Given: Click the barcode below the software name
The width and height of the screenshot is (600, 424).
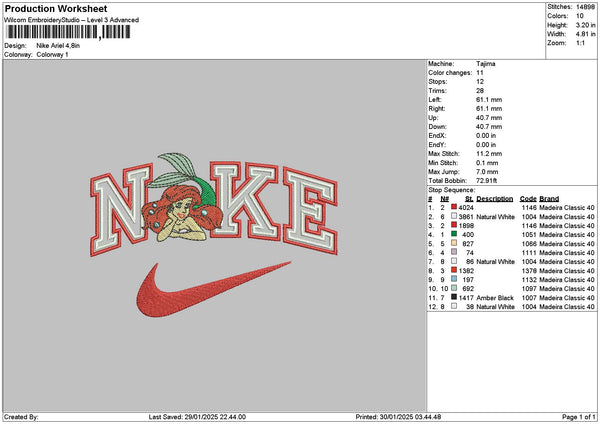Looking at the screenshot, I should click(69, 32).
